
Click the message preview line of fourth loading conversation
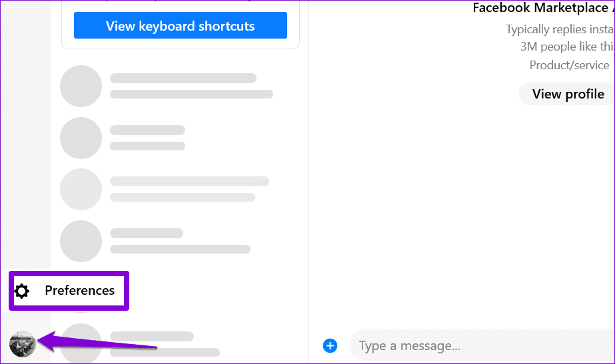[x=180, y=249]
